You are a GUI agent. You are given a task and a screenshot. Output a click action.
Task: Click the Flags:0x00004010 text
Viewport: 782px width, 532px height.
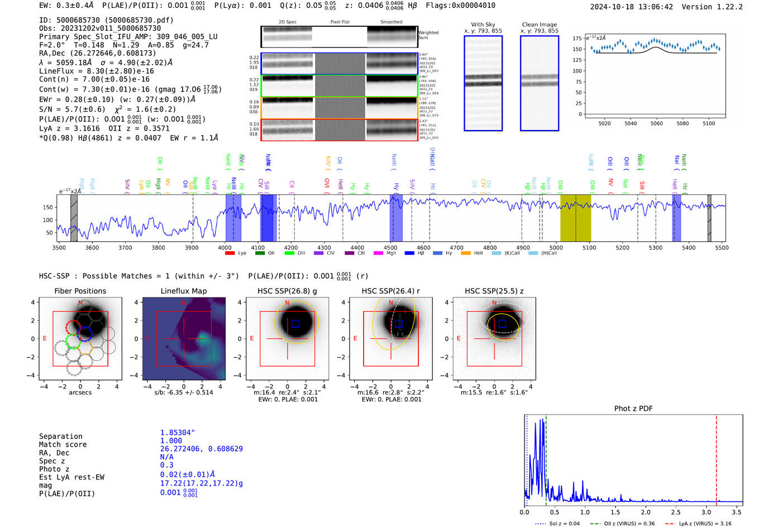point(460,6)
